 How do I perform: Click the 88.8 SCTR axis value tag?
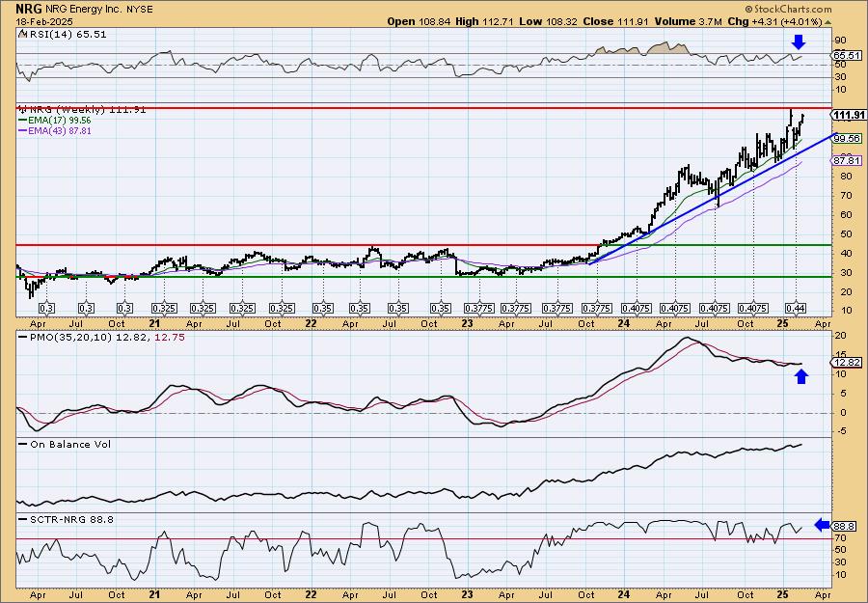tap(845, 526)
